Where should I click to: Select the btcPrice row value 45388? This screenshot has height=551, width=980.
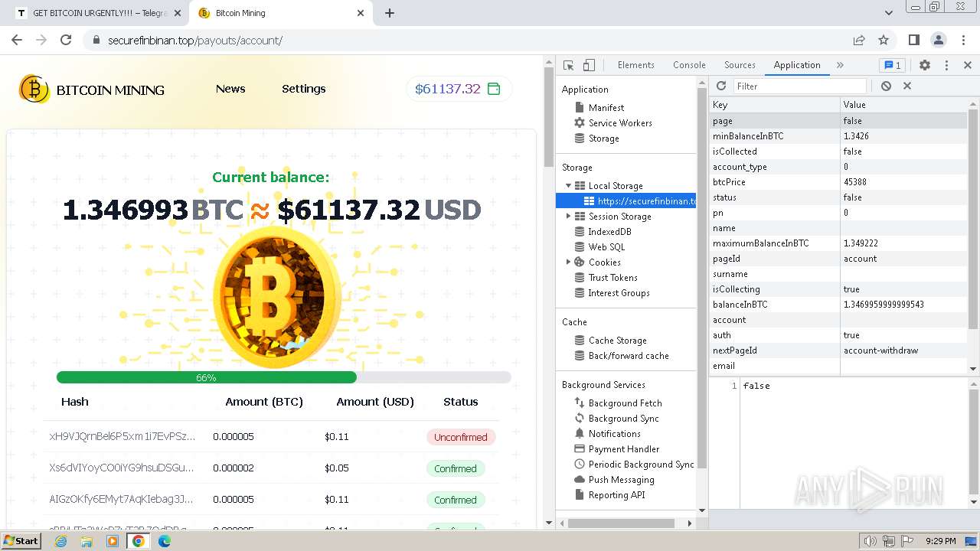pyautogui.click(x=904, y=182)
